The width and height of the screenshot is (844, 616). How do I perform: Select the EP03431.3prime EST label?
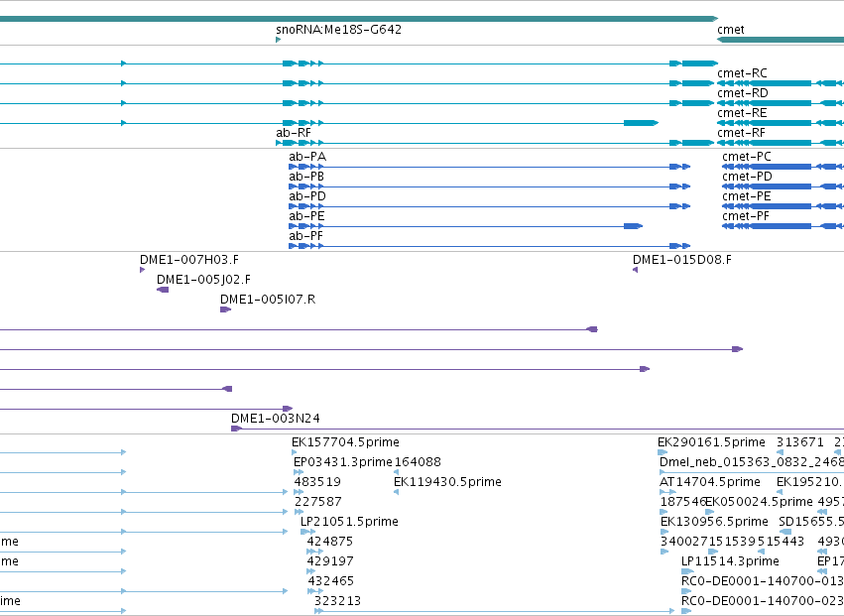click(x=343, y=462)
